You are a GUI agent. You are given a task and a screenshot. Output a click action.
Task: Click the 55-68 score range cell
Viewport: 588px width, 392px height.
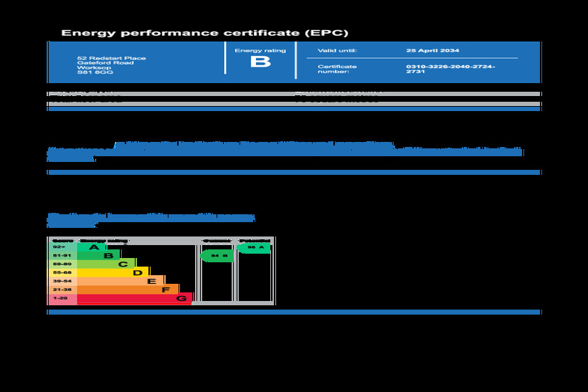point(62,272)
